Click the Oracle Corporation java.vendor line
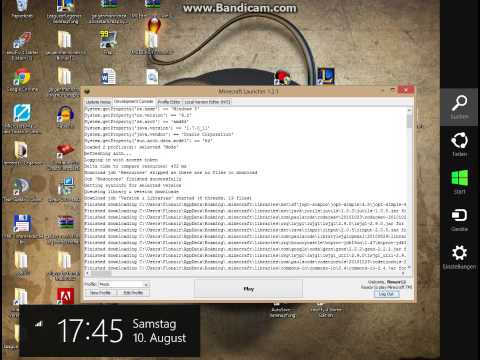Screen dimensions: 480x360 click(x=159, y=134)
